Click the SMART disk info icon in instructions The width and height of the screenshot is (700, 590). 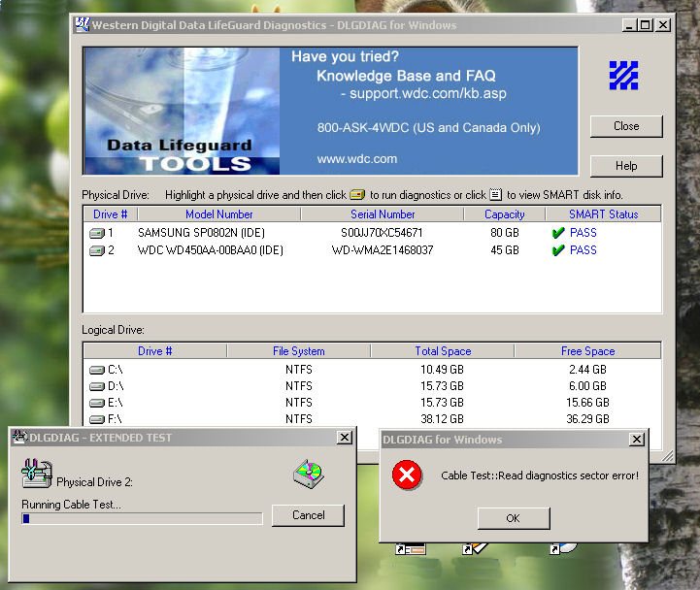[x=495, y=195]
